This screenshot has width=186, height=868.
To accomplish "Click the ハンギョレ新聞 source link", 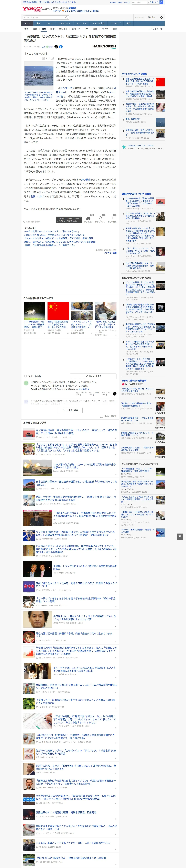I will (x=110, y=253).
